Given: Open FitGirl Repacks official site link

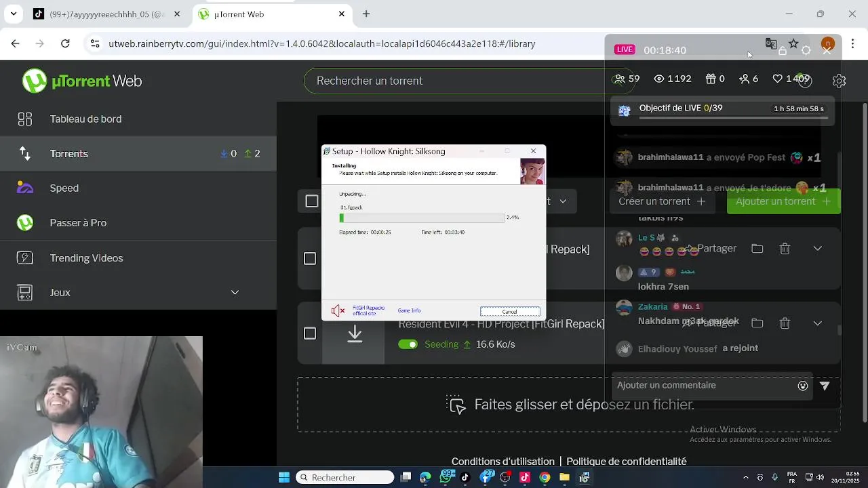Looking at the screenshot, I should (369, 310).
